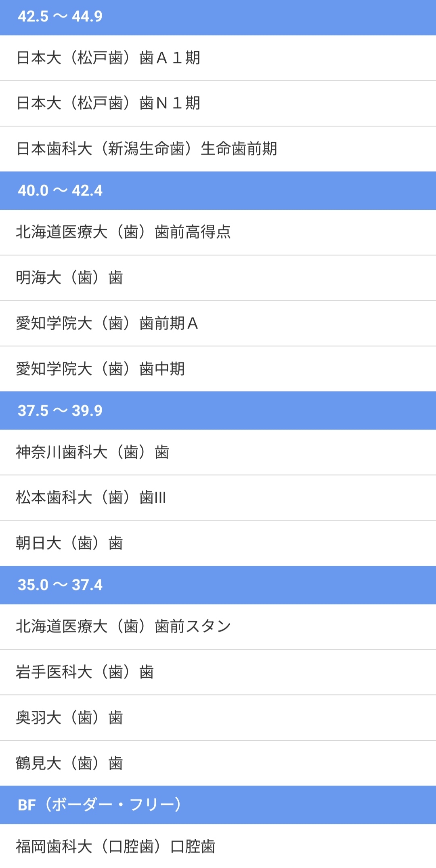Select the 37.5 ～ 39.9 header bar
Screen dimensions: 436x868
click(218, 411)
